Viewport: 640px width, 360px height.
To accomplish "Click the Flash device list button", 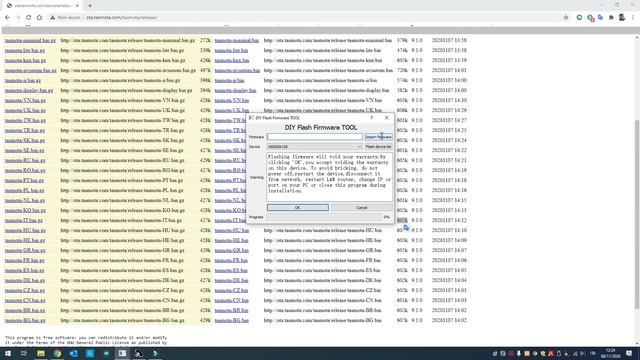I will (378, 147).
